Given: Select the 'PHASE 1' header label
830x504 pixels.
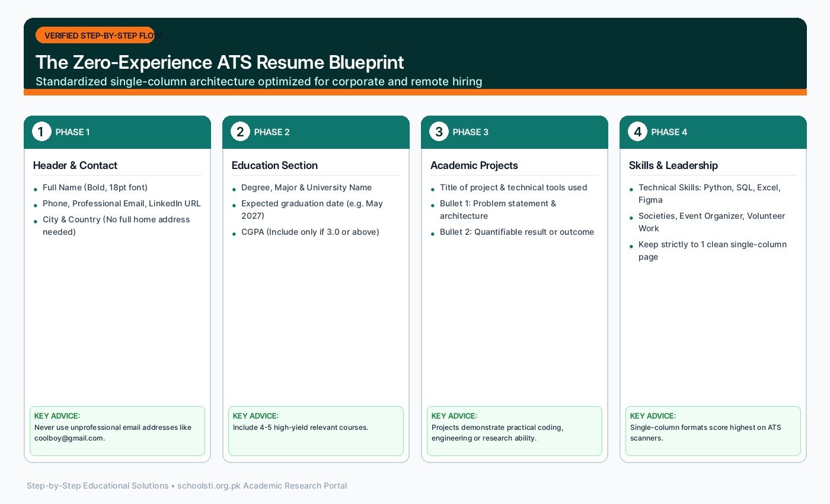Looking at the screenshot, I should click(x=73, y=132).
